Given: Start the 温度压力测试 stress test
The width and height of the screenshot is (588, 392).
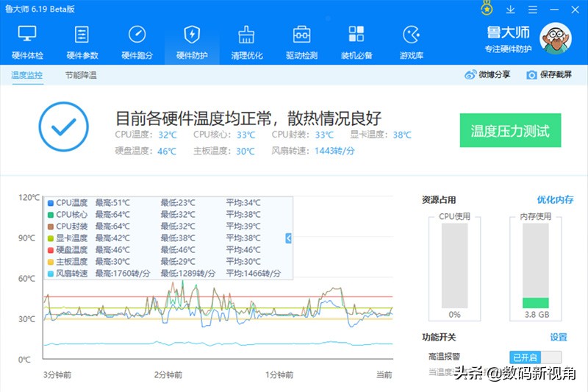Looking at the screenshot, I should (510, 130).
